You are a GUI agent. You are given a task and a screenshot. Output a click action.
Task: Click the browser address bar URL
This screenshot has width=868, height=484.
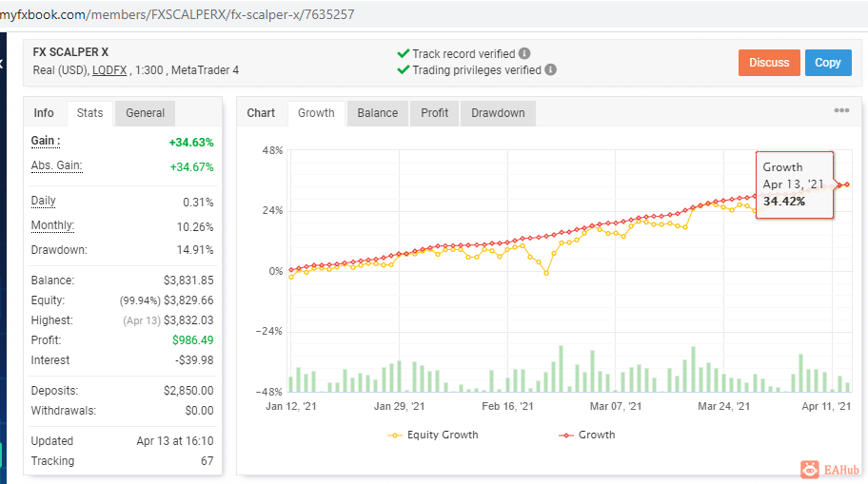(177, 14)
